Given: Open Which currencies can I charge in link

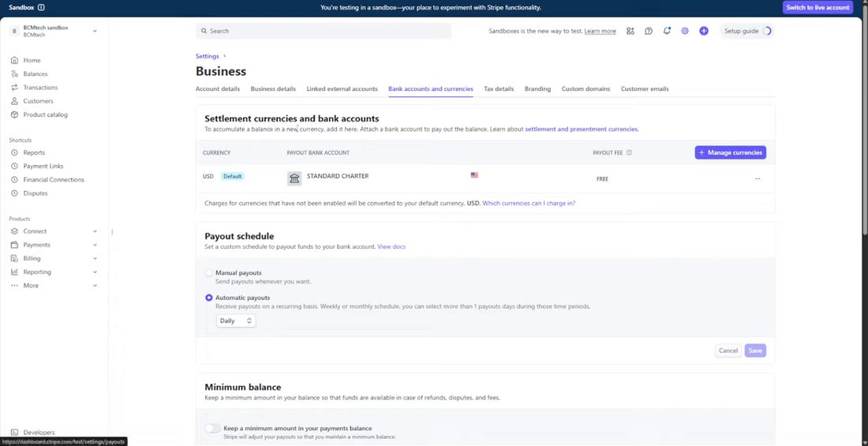Looking at the screenshot, I should 529,204.
